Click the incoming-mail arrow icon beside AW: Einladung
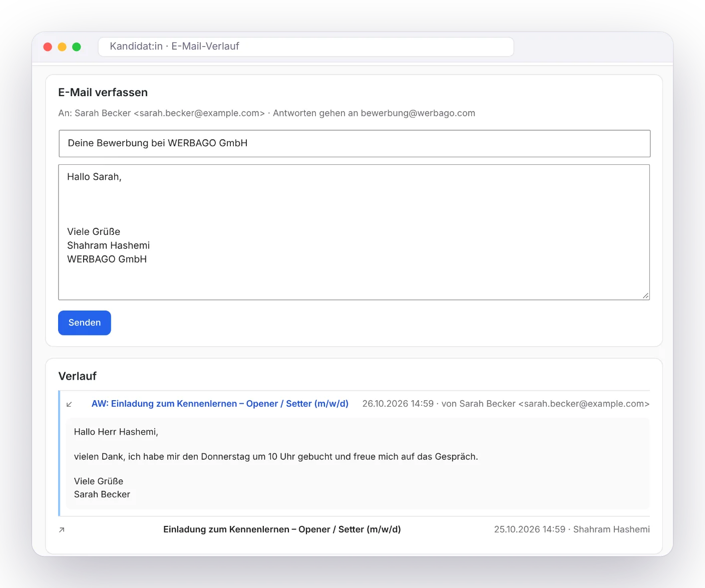Image resolution: width=705 pixels, height=588 pixels. coord(69,404)
